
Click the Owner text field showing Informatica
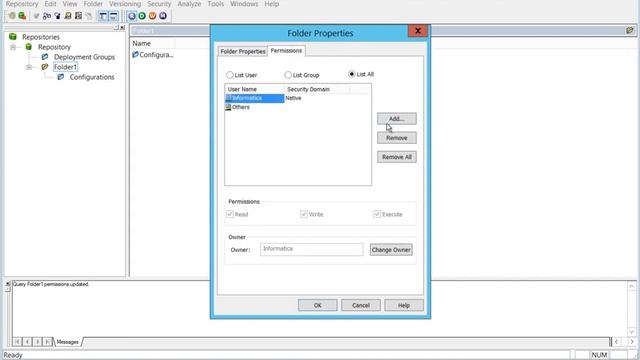click(x=311, y=249)
